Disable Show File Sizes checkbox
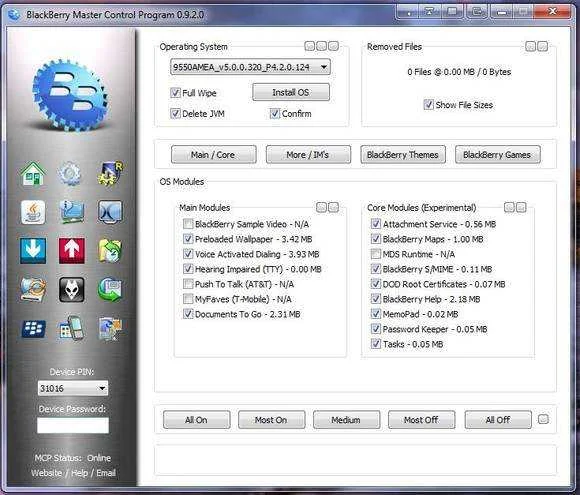Image resolution: width=580 pixels, height=495 pixels. [428, 105]
